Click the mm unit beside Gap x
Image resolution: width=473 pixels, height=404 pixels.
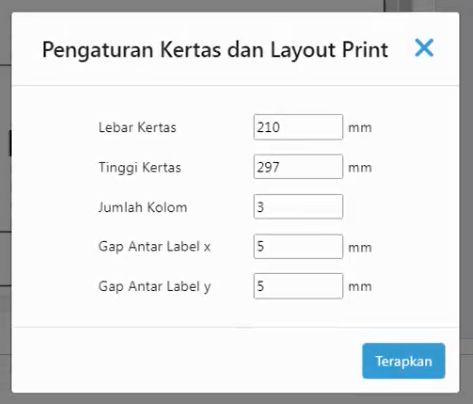360,248
